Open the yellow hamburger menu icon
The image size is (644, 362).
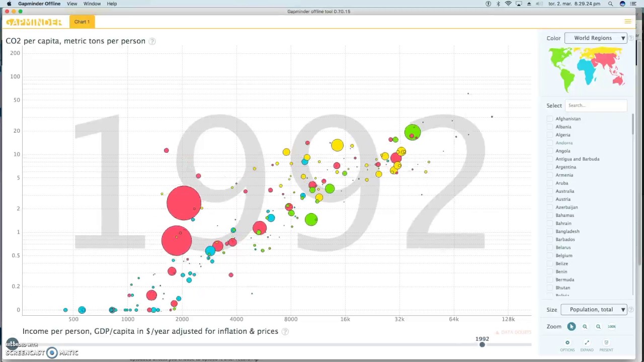tap(627, 22)
